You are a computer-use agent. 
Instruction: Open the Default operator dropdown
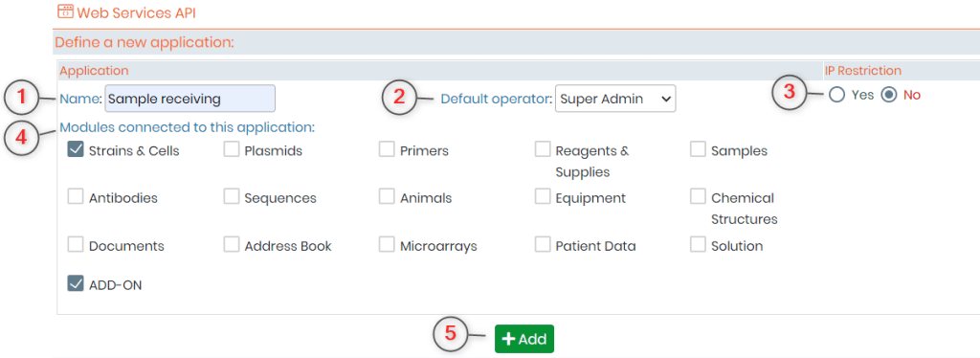click(x=615, y=99)
